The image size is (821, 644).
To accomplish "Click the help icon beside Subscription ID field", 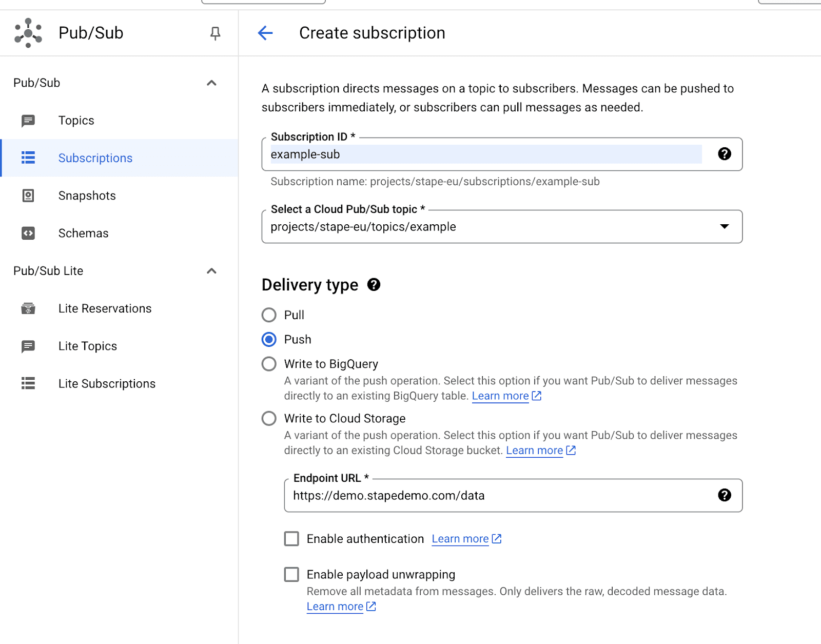I will [x=724, y=154].
